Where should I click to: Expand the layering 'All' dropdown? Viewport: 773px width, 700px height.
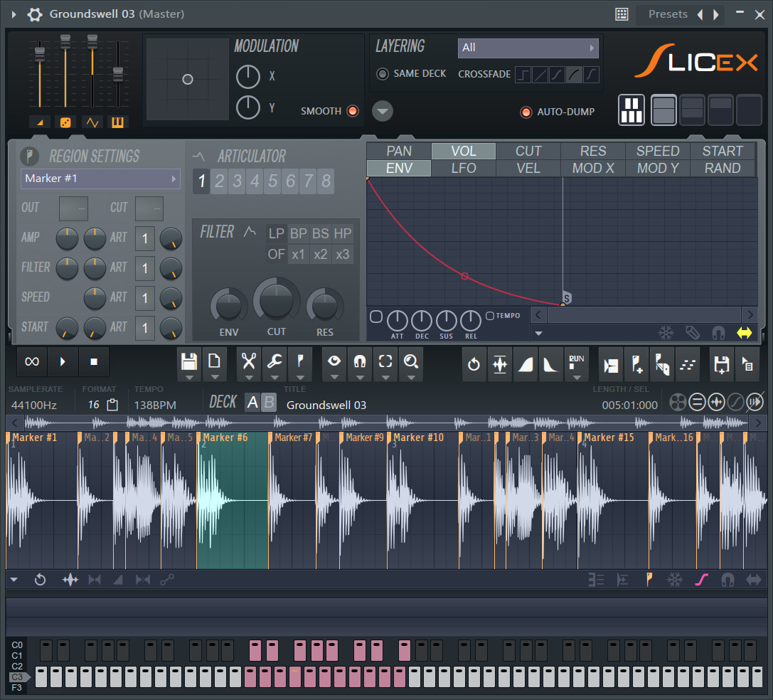tap(528, 48)
